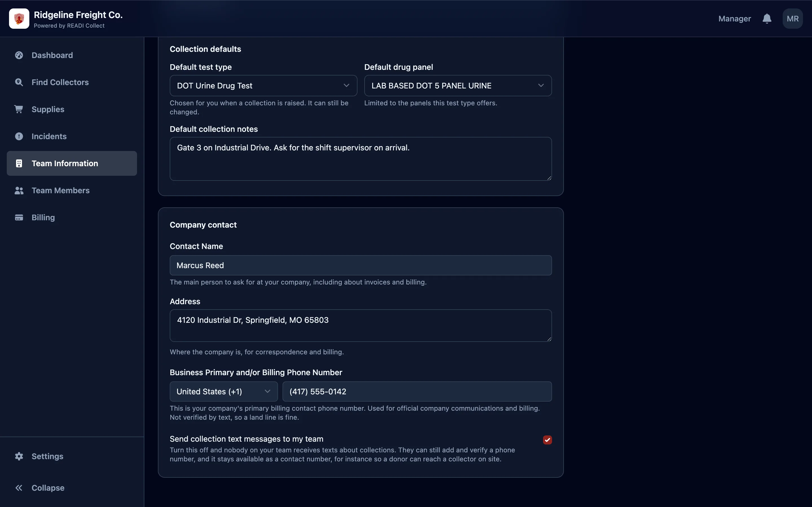
Task: Select Team Information sidebar item
Action: [72, 163]
